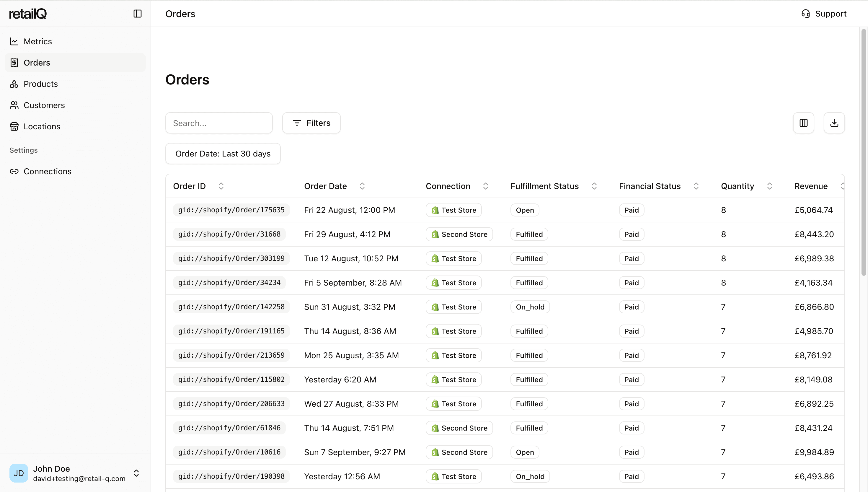This screenshot has width=868, height=492.
Task: Toggle sort on Quantity column
Action: pyautogui.click(x=769, y=186)
